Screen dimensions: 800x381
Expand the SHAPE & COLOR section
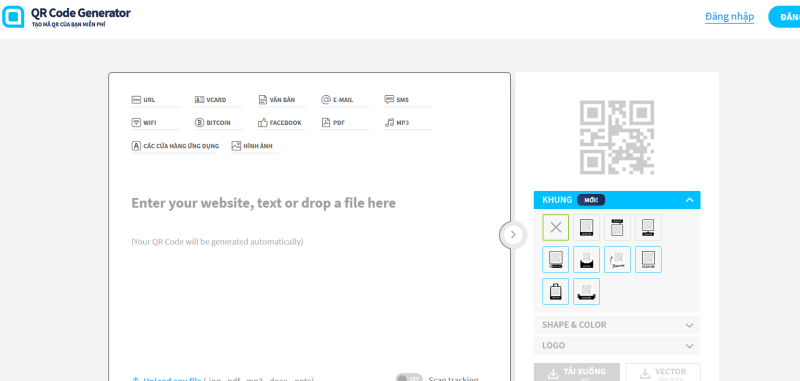pyautogui.click(x=617, y=325)
